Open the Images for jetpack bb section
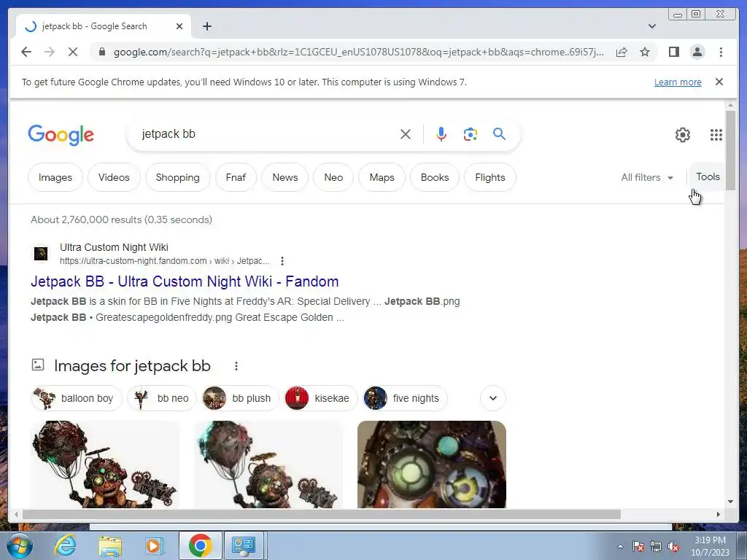The width and height of the screenshot is (747, 560). [x=132, y=366]
